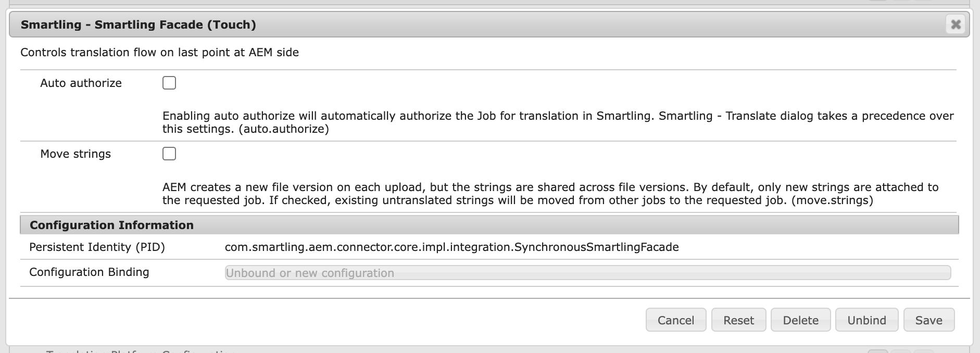The width and height of the screenshot is (980, 353).
Task: Reset the configuration values
Action: click(x=738, y=320)
